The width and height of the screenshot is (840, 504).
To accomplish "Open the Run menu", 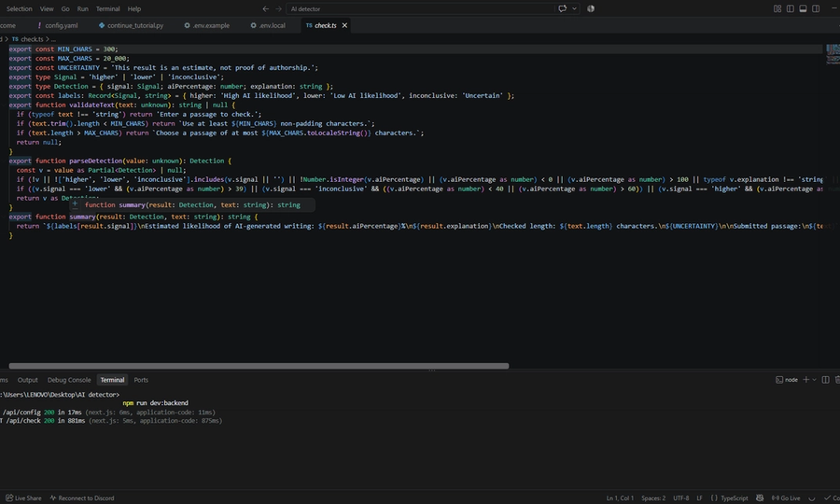I will 82,8.
